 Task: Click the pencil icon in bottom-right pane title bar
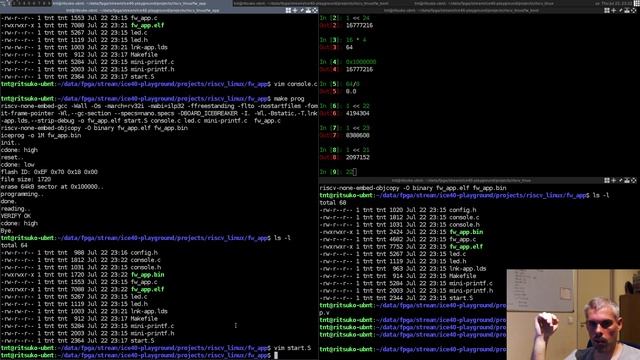[x=620, y=180]
